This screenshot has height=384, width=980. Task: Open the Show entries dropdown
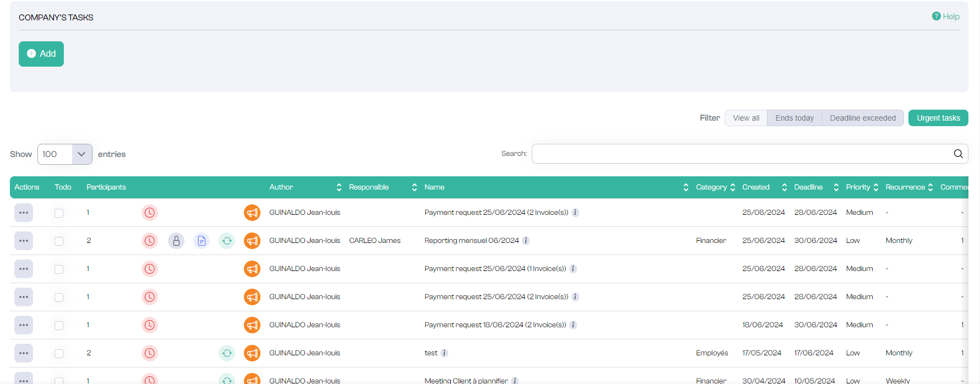tap(64, 154)
